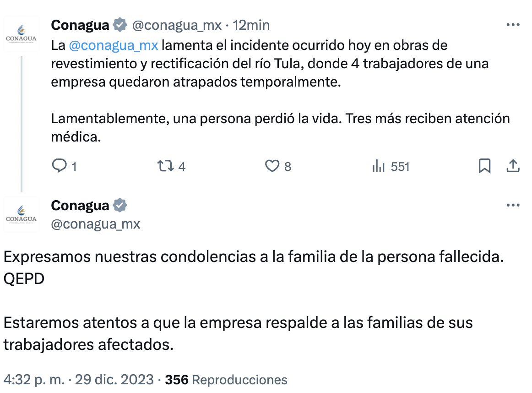Click the verified badge on the second tweet
This screenshot has width=532, height=393.
point(119,206)
